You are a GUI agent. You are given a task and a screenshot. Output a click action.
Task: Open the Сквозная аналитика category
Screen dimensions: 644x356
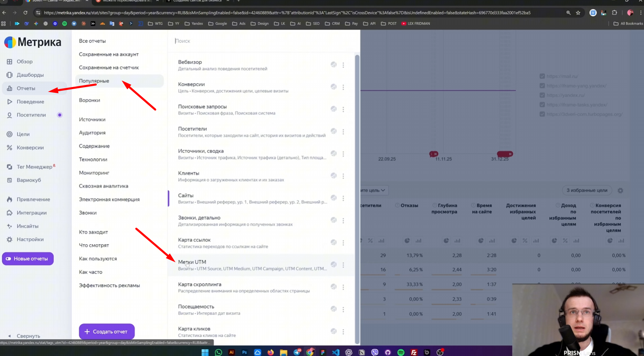104,186
